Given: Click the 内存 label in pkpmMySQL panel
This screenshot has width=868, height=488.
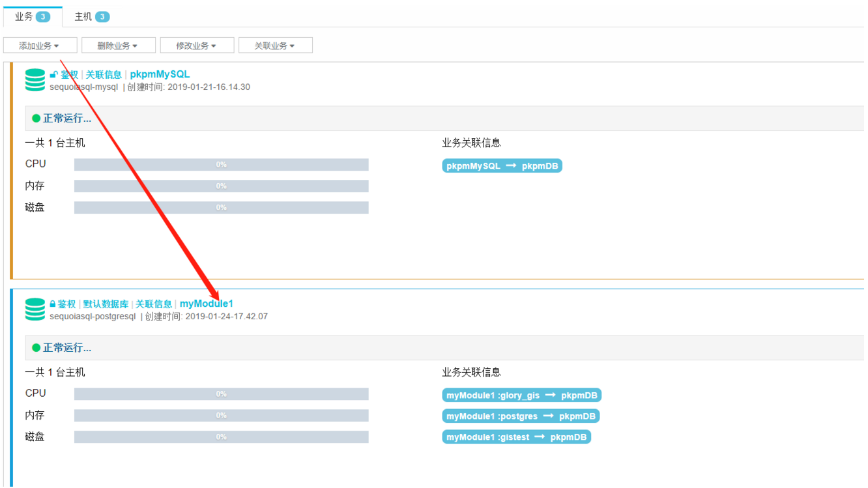Looking at the screenshot, I should pyautogui.click(x=35, y=186).
